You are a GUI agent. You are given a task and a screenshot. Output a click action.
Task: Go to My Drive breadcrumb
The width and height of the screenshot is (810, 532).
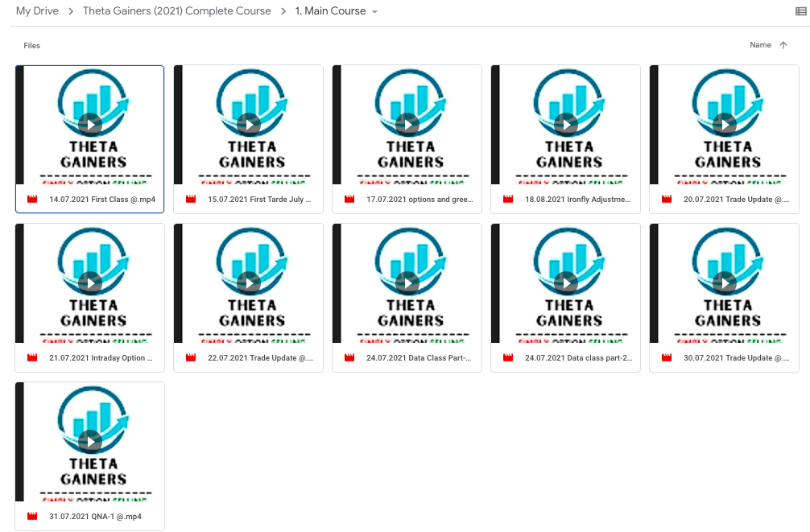pyautogui.click(x=37, y=11)
